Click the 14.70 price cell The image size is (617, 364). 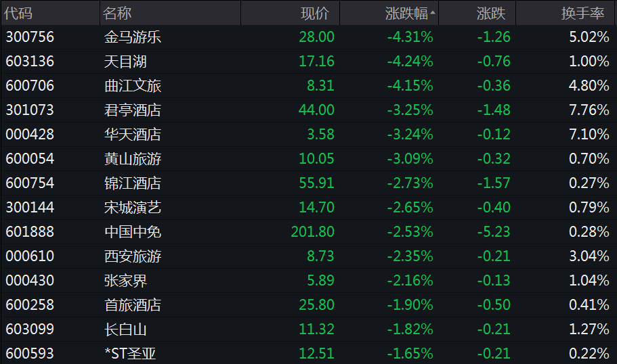click(316, 208)
